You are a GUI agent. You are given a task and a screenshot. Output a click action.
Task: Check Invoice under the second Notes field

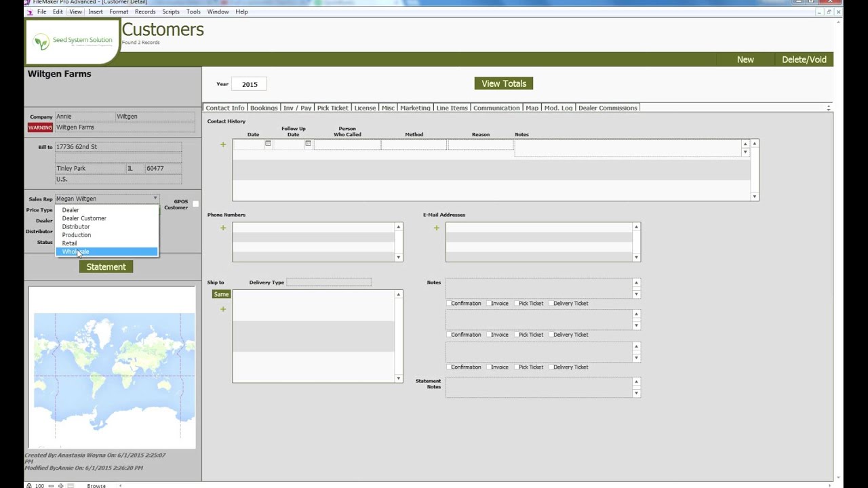coord(488,334)
